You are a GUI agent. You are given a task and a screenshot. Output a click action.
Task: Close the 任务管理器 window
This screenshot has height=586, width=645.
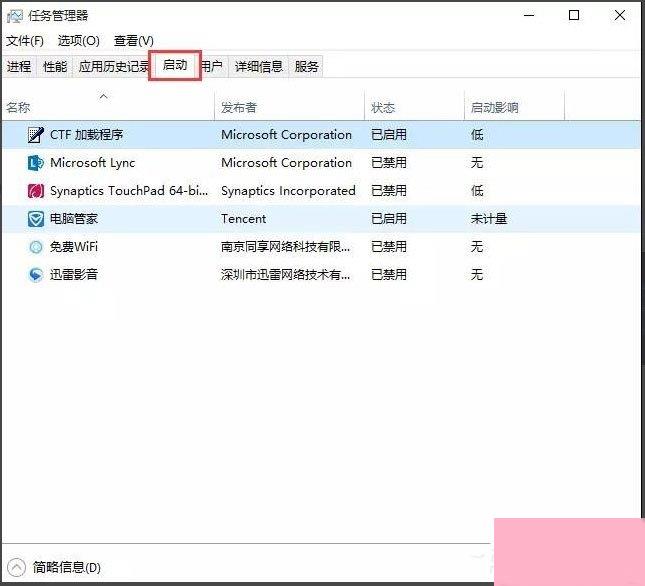(620, 16)
